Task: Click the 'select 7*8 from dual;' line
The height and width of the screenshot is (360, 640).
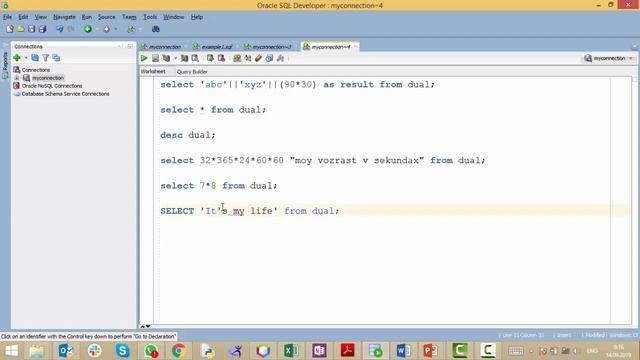Action: tap(218, 186)
